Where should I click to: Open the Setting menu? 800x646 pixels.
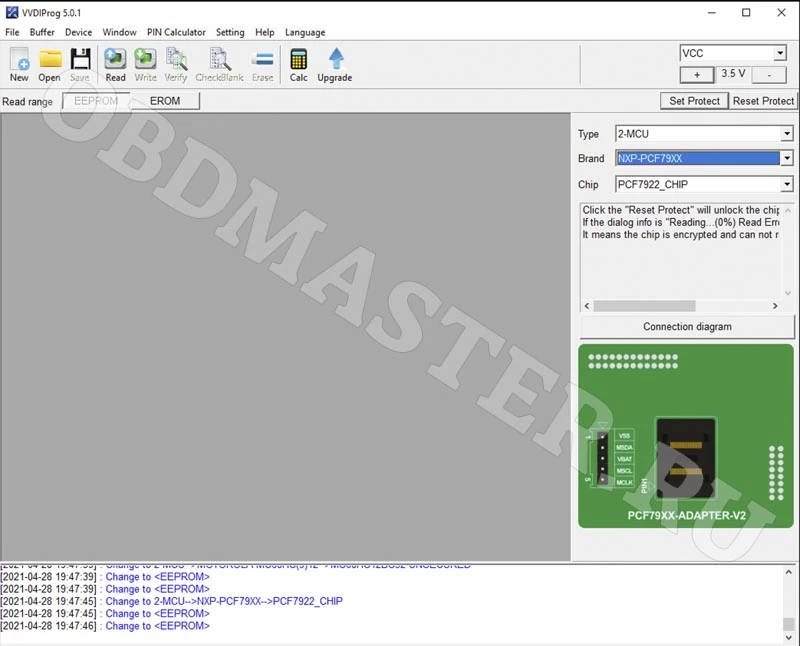pyautogui.click(x=230, y=32)
